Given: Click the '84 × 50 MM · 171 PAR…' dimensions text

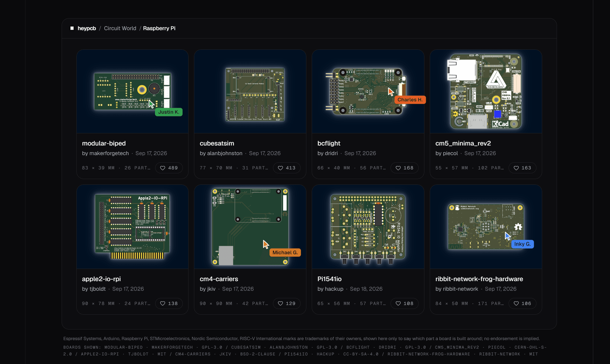Looking at the screenshot, I should pyautogui.click(x=470, y=303).
